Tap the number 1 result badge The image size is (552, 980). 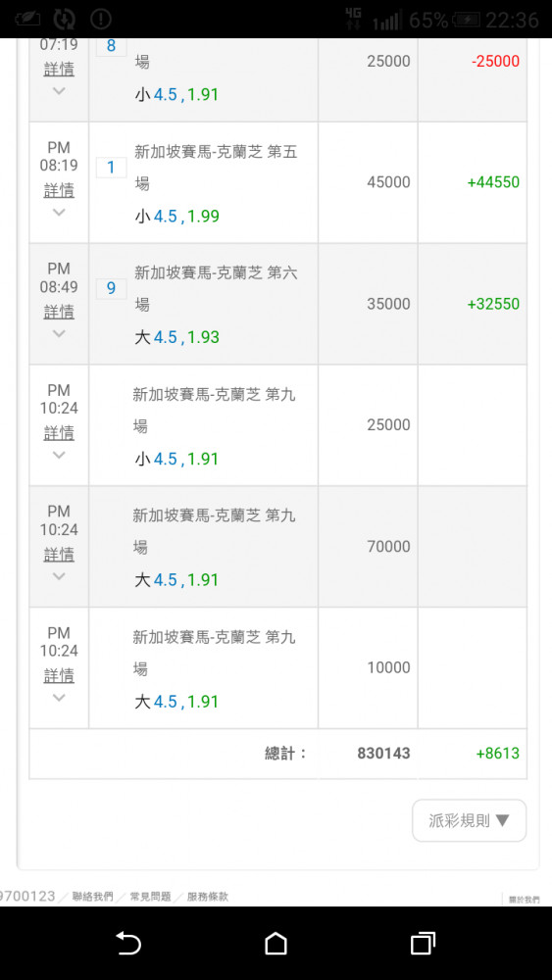[111, 168]
